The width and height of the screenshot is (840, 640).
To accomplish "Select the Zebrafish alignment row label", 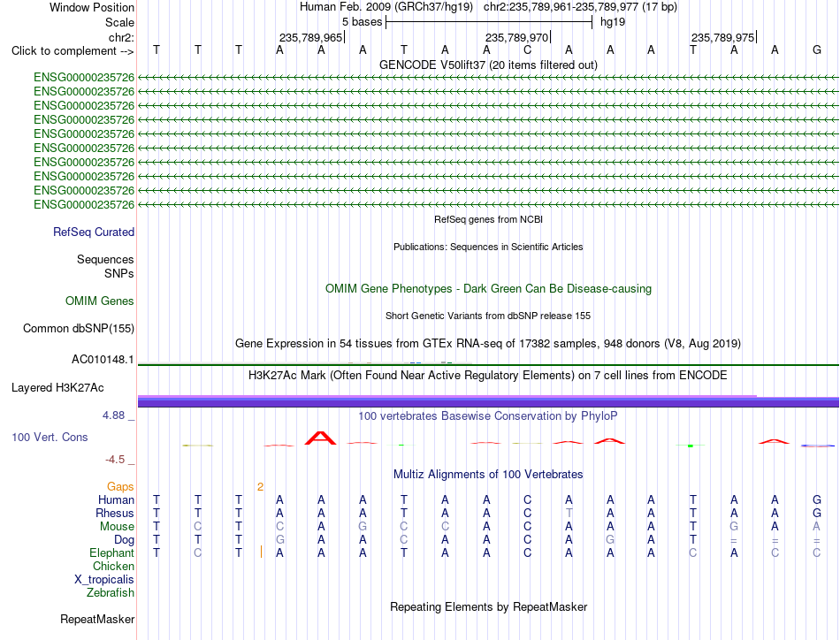I will tap(111, 593).
